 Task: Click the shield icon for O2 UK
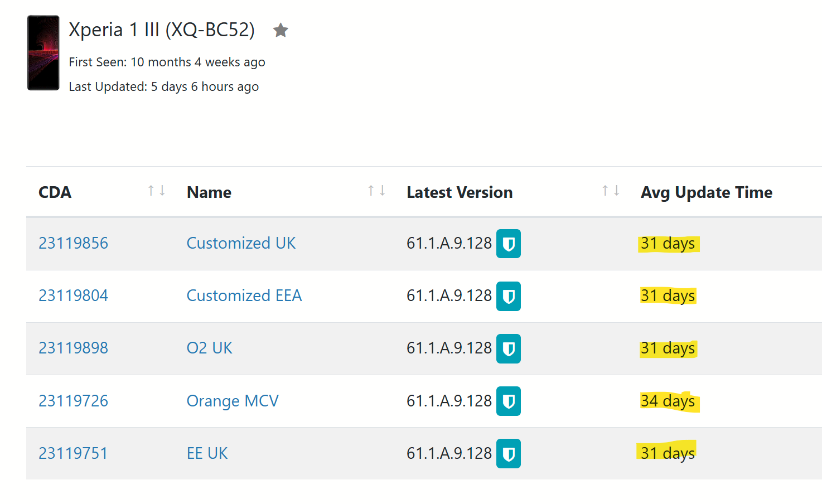pos(509,348)
